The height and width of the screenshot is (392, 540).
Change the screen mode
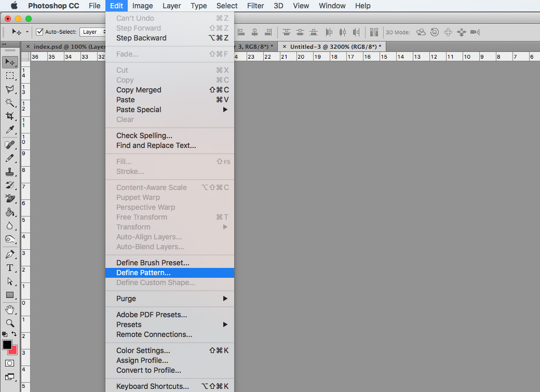(10, 377)
